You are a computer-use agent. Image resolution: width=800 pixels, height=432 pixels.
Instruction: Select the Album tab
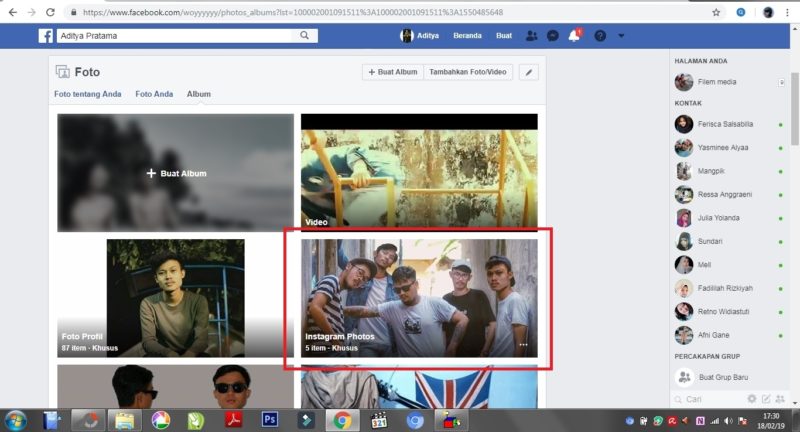tap(198, 94)
